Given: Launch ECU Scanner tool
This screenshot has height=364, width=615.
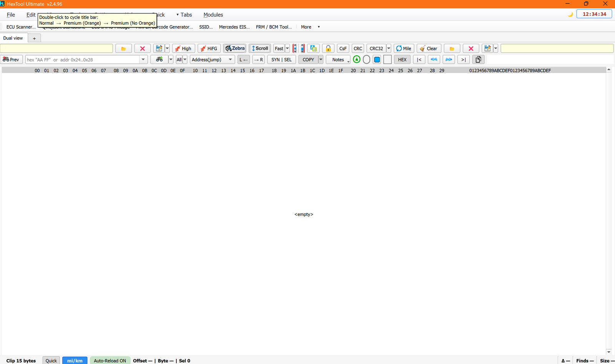Looking at the screenshot, I should tap(21, 27).
